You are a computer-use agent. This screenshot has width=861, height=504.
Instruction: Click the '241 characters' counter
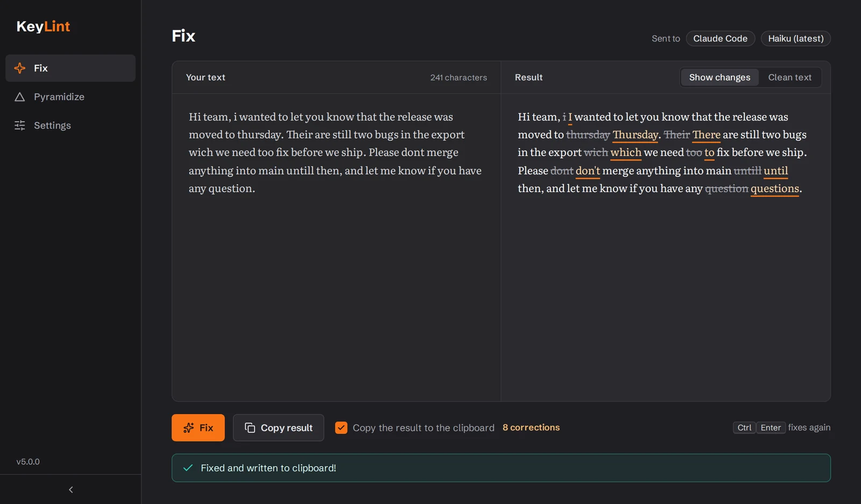[x=458, y=77]
